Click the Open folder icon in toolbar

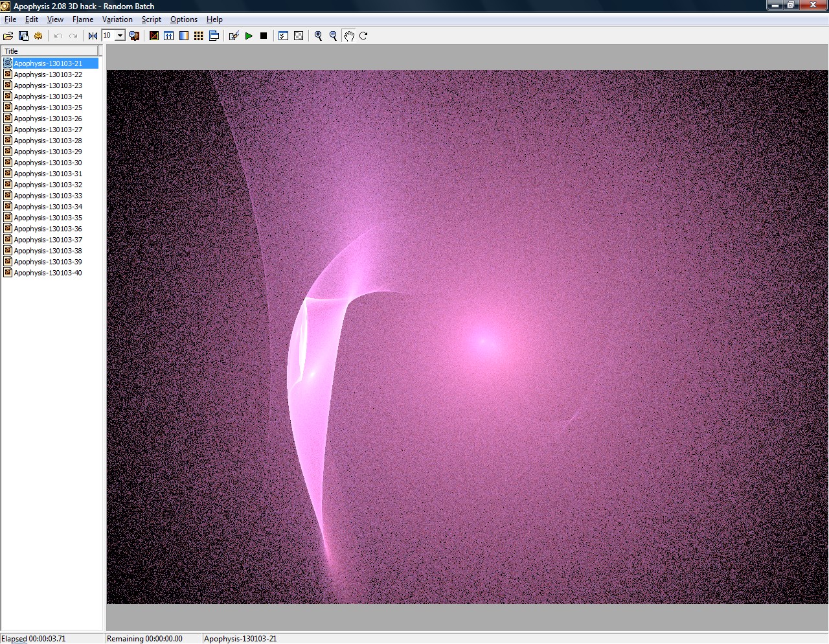(x=8, y=36)
